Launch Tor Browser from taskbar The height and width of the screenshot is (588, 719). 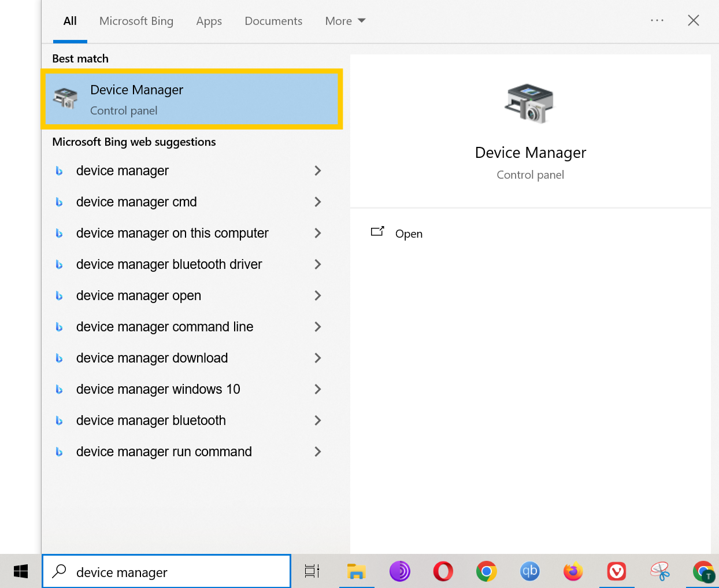point(400,571)
